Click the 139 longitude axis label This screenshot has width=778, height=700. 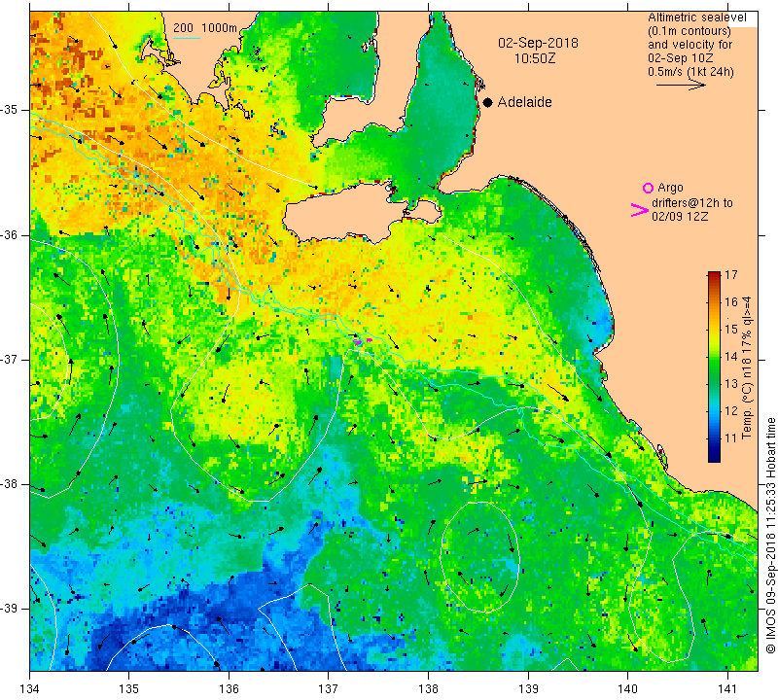coord(528,689)
